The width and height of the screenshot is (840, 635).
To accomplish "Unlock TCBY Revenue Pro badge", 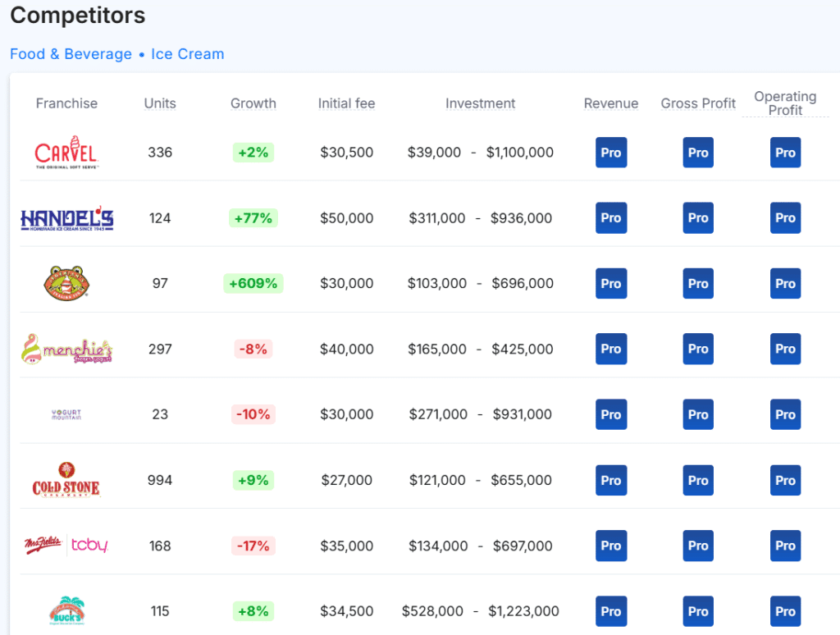I will click(611, 546).
